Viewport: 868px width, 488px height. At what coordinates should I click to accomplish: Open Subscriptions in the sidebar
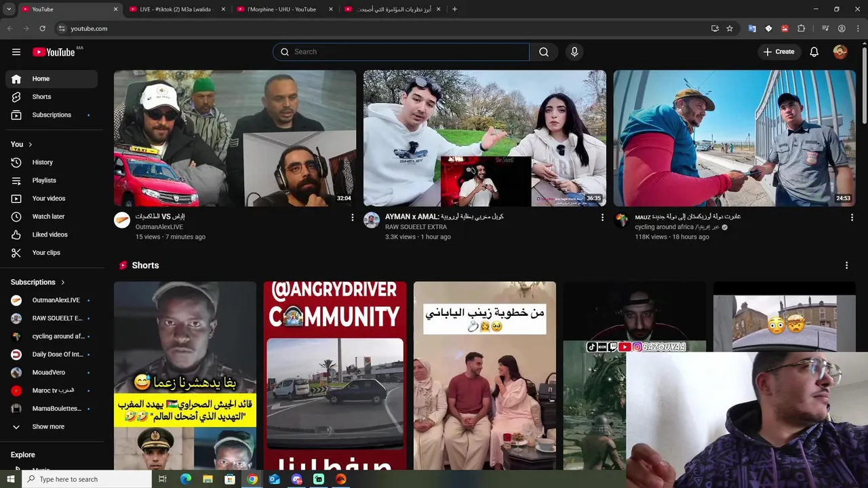point(52,115)
